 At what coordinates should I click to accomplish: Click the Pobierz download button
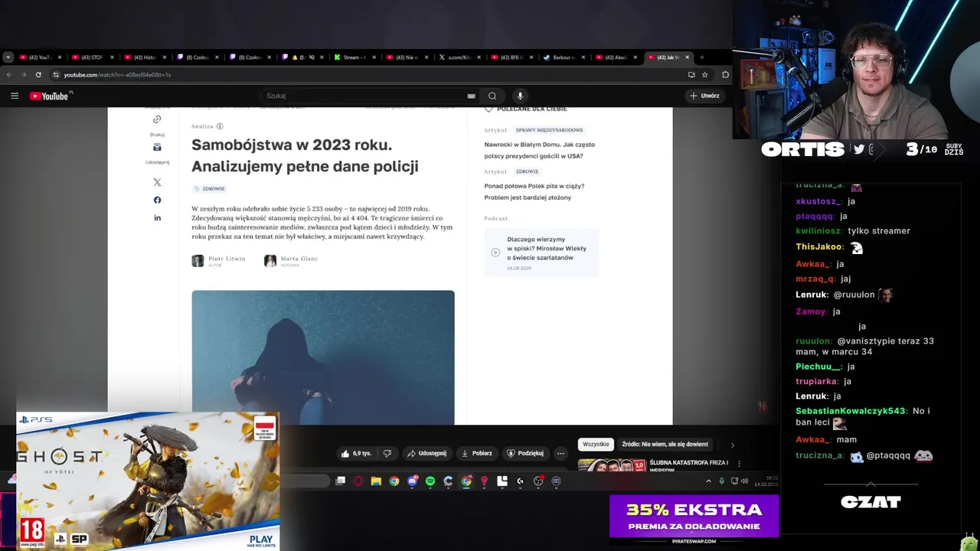(x=476, y=453)
